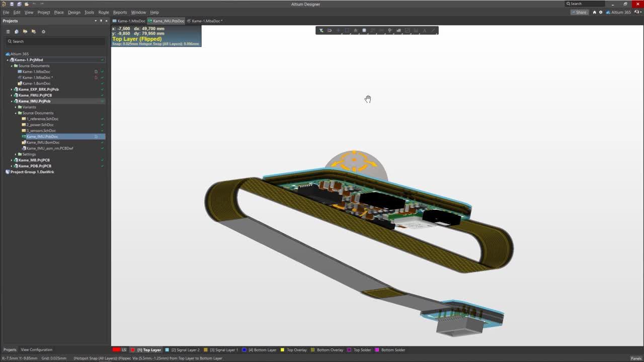Collapse the Kame_IMU.PrjPcb project node
The image size is (644, 362).
pyautogui.click(x=12, y=101)
